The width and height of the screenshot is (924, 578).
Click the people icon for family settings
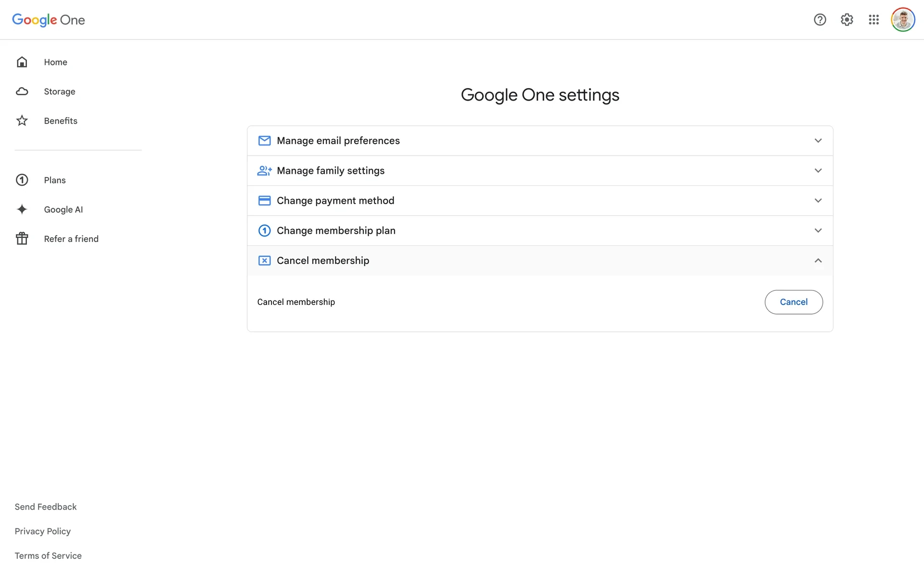coord(265,171)
